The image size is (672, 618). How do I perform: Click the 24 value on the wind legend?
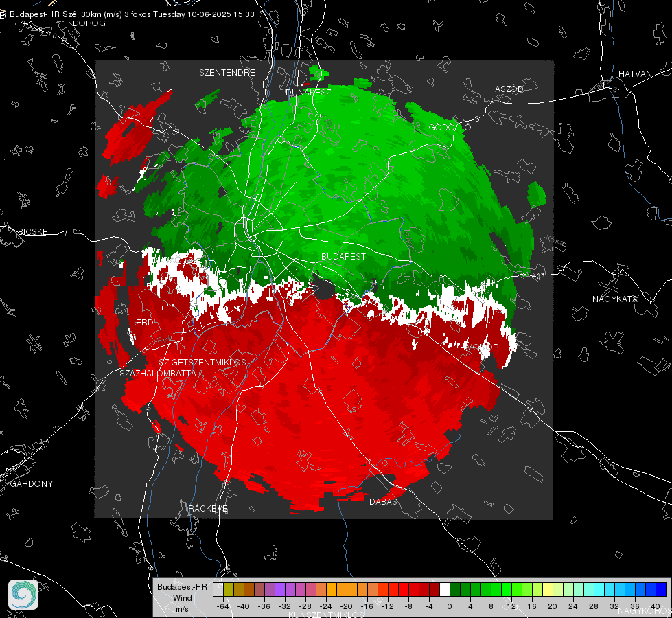point(572,606)
